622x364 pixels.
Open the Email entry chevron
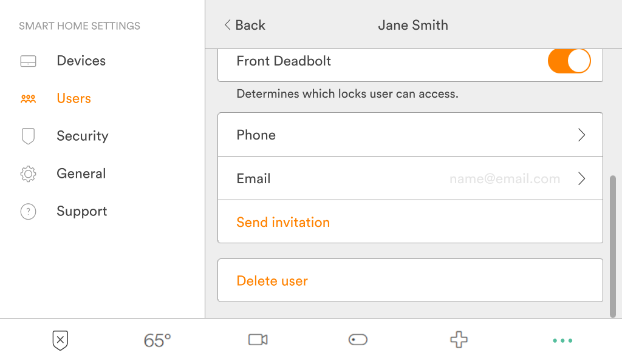point(581,178)
